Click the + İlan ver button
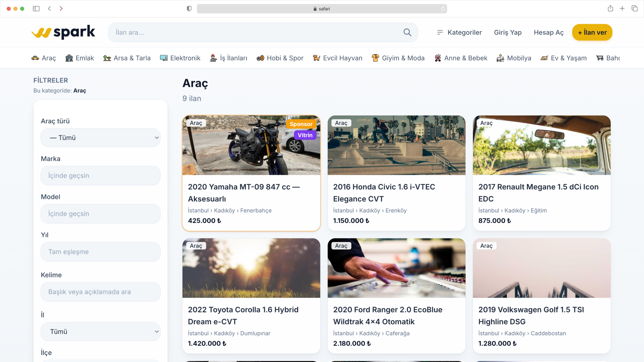Viewport: 644px width, 362px height. point(592,33)
